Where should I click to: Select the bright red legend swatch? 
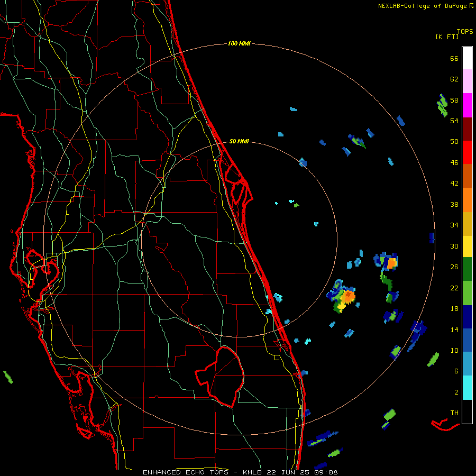tap(467, 152)
